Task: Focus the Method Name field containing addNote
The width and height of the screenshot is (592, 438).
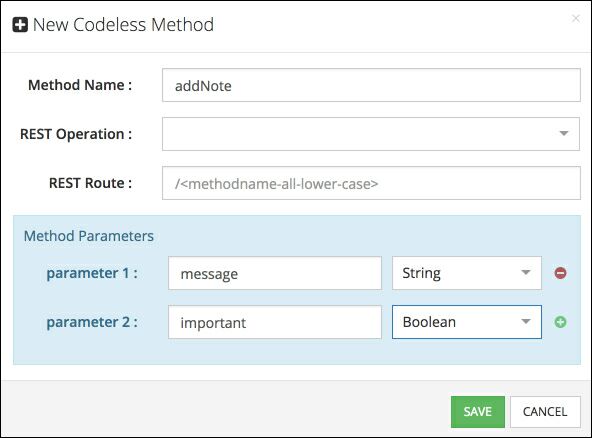Action: [x=371, y=85]
